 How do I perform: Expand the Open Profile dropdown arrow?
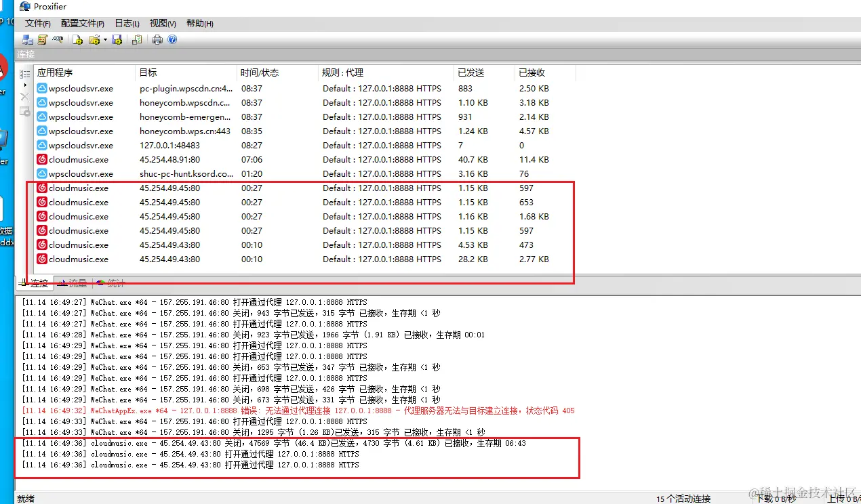click(105, 40)
